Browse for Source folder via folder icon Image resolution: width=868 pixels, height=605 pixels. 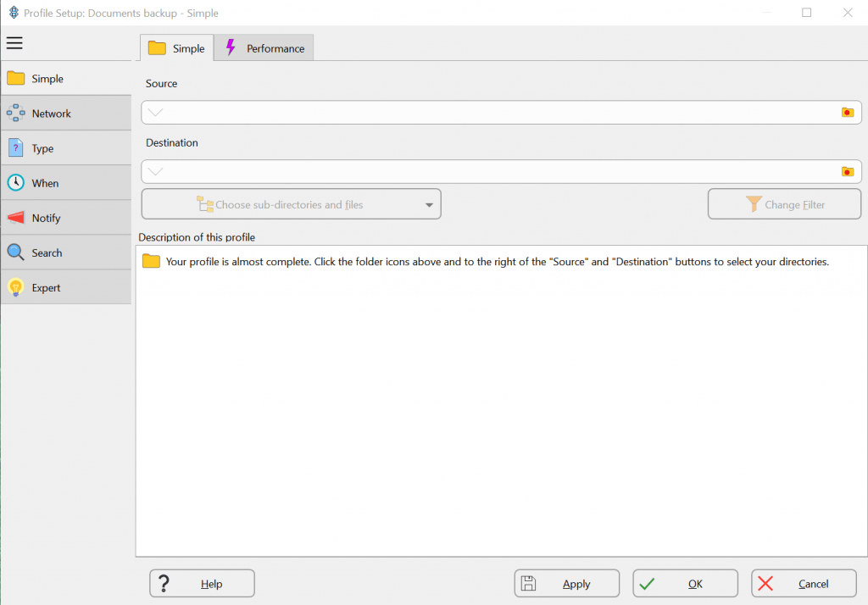tap(847, 113)
